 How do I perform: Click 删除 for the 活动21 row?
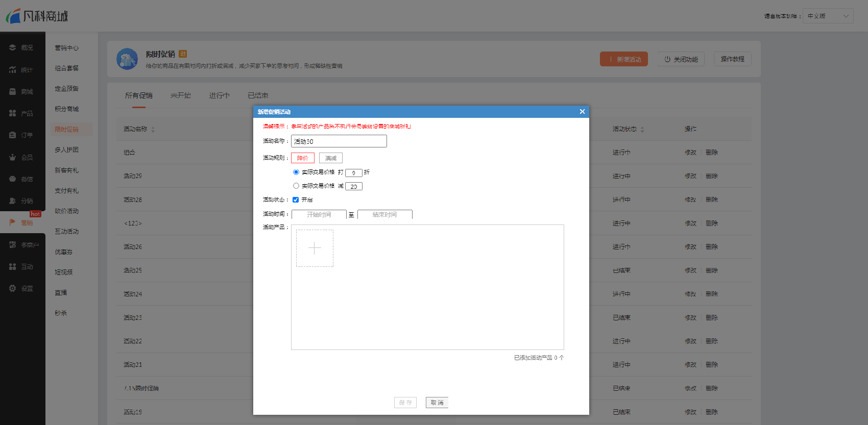tap(712, 365)
